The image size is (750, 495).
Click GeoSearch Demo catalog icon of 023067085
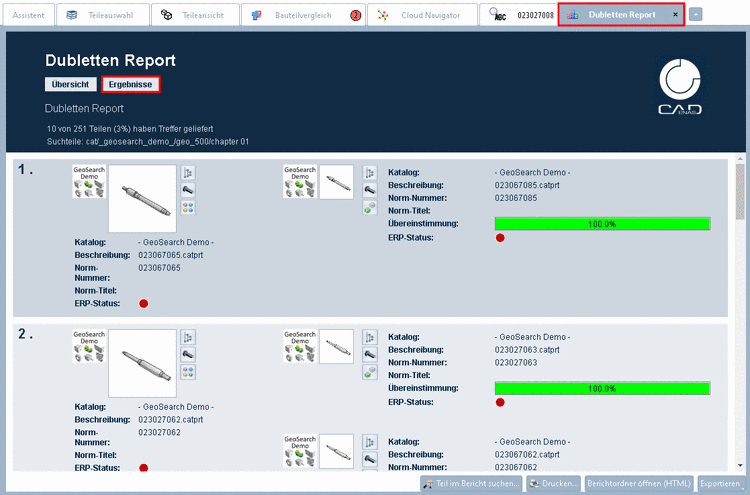tap(300, 182)
